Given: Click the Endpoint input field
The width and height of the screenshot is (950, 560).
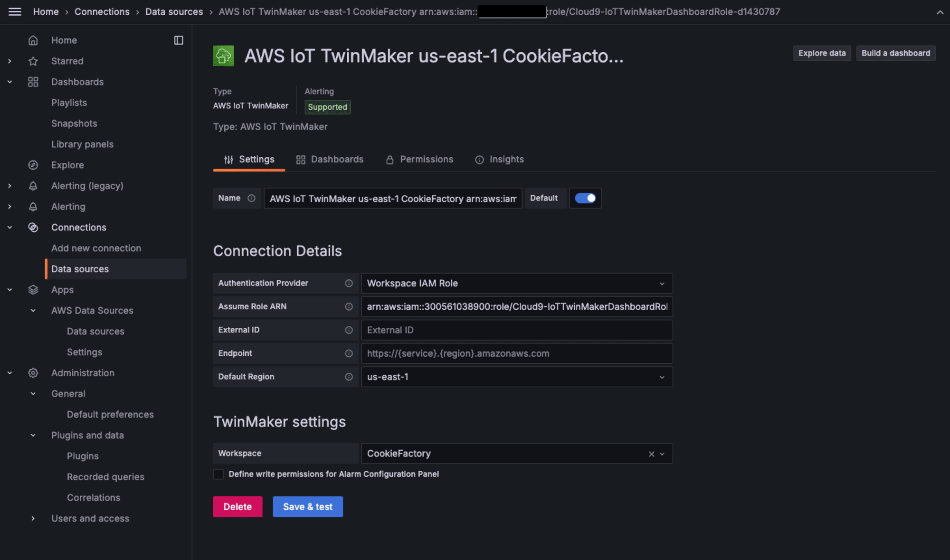Looking at the screenshot, I should pos(517,353).
